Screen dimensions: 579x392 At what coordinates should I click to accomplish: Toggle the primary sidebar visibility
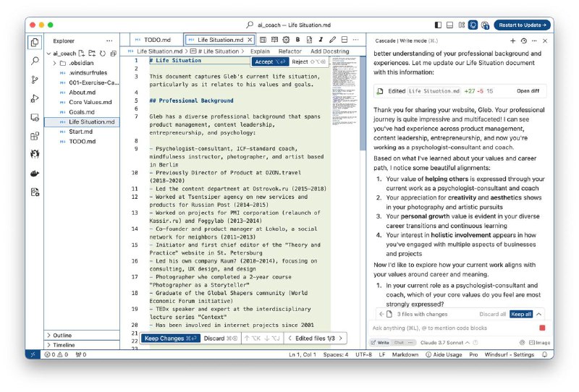[x=438, y=25]
